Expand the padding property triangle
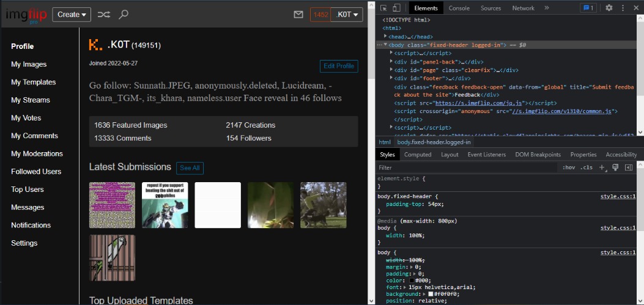 [415, 274]
